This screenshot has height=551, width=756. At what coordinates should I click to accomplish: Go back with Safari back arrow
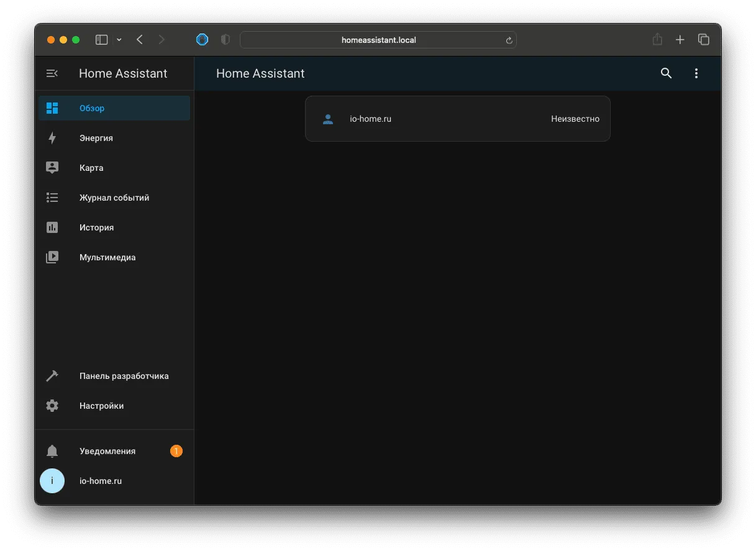pos(140,40)
